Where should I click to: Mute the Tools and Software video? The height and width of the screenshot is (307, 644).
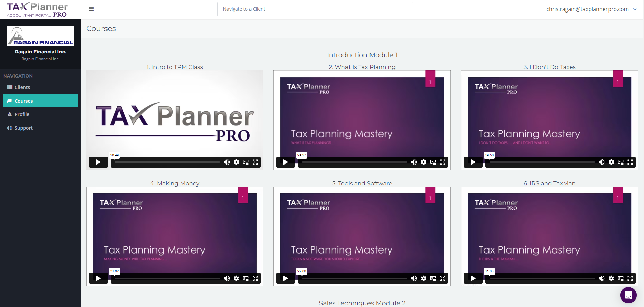[414, 278]
